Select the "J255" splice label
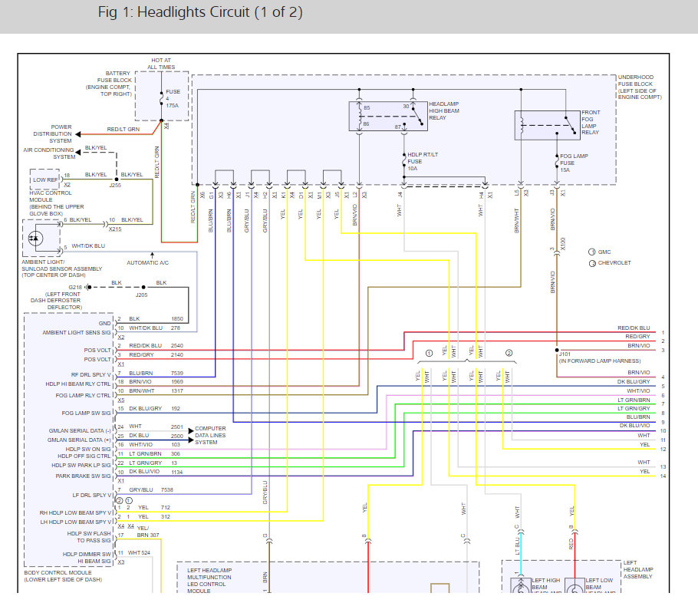 tap(115, 185)
